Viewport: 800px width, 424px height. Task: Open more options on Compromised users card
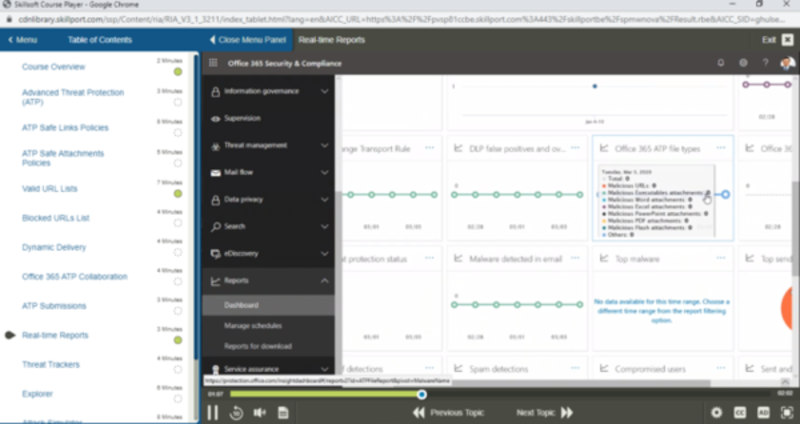tap(720, 368)
